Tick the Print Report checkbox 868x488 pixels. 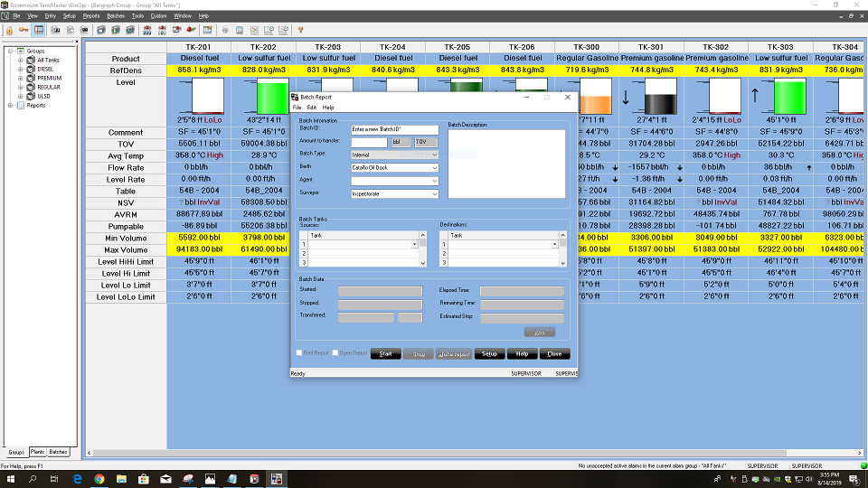pyautogui.click(x=300, y=353)
